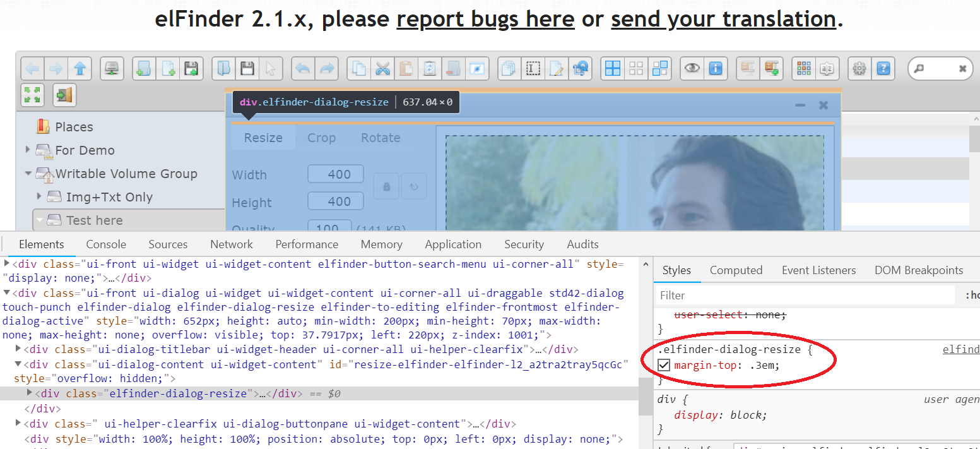Open elFinder preferences via the gear icon

pos(859,68)
